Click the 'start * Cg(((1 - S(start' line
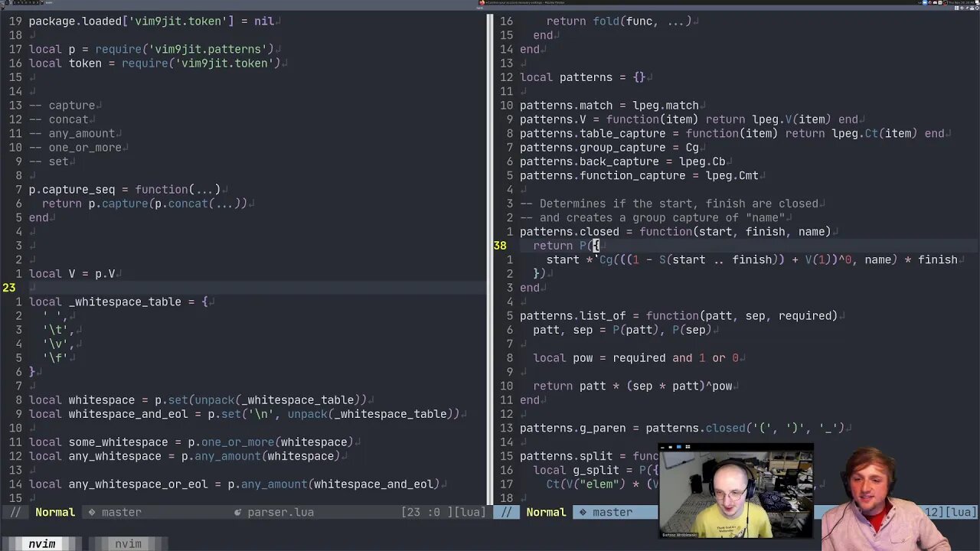This screenshot has height=551, width=980. 752,259
